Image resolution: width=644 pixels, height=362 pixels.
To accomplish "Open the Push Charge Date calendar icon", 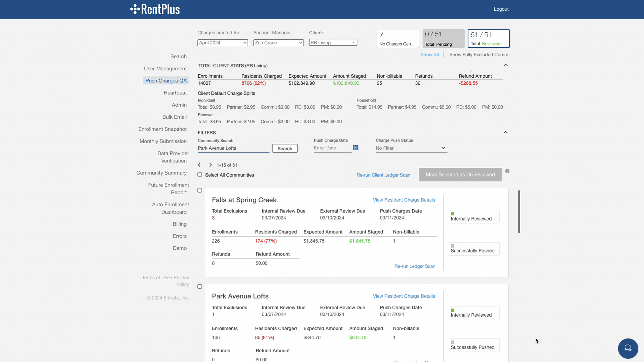I will (x=355, y=148).
